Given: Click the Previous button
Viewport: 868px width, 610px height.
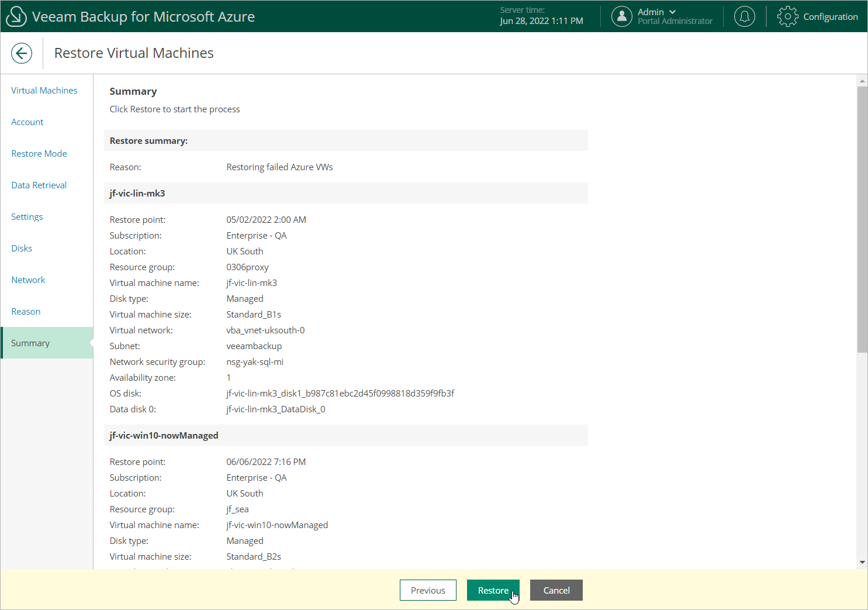Looking at the screenshot, I should coord(428,590).
